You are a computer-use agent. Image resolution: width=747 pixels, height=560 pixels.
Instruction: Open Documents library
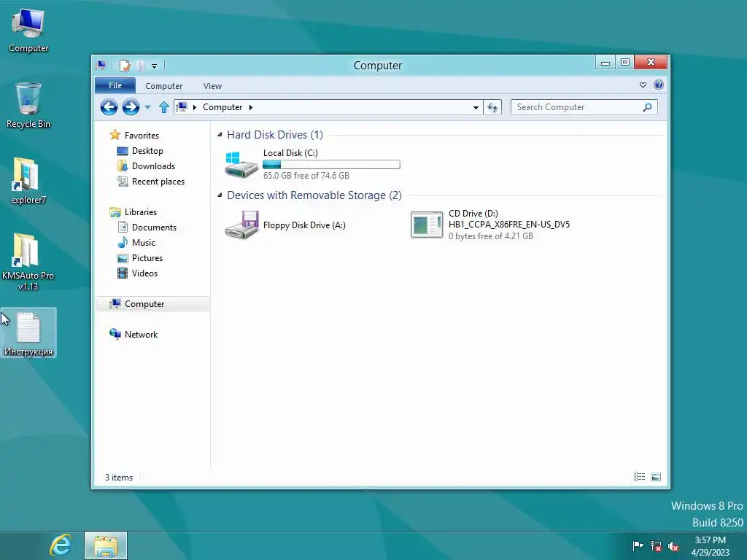click(154, 227)
